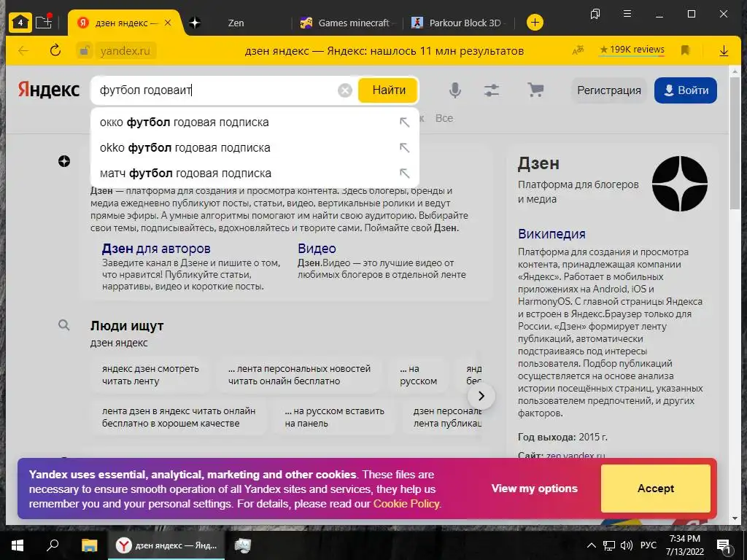Viewport: 747px width, 560px height.
Task: Open the Википедия link in sidebar
Action: [x=551, y=234]
